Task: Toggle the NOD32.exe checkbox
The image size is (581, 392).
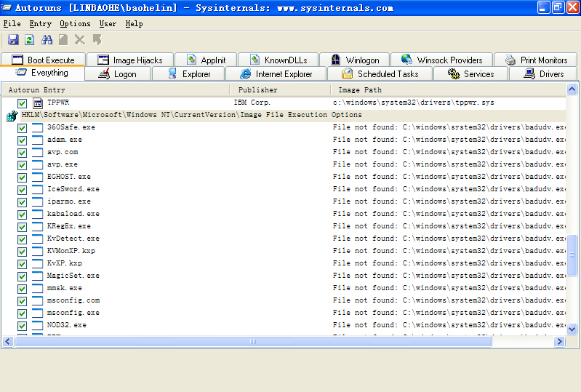Action: tap(23, 326)
